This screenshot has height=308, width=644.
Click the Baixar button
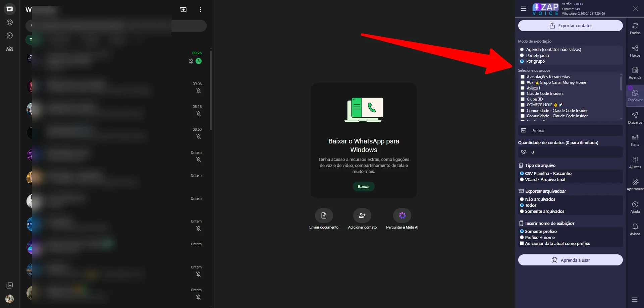364,187
